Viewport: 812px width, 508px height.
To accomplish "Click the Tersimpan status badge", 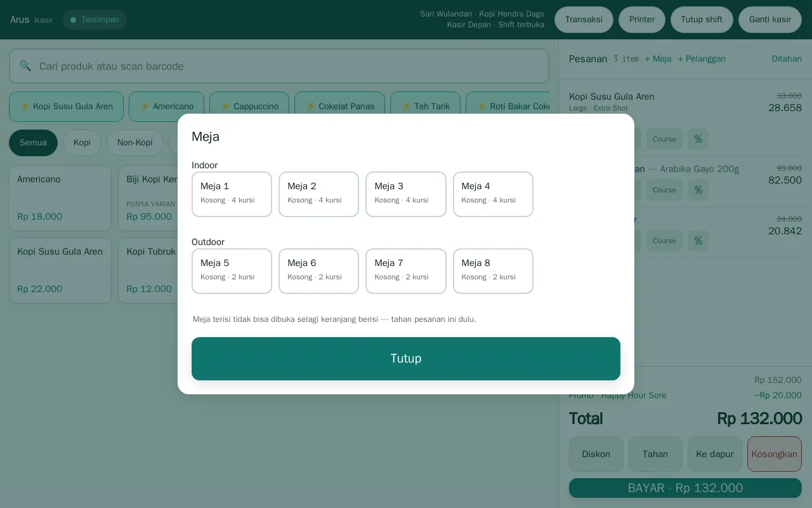I will pyautogui.click(x=95, y=20).
